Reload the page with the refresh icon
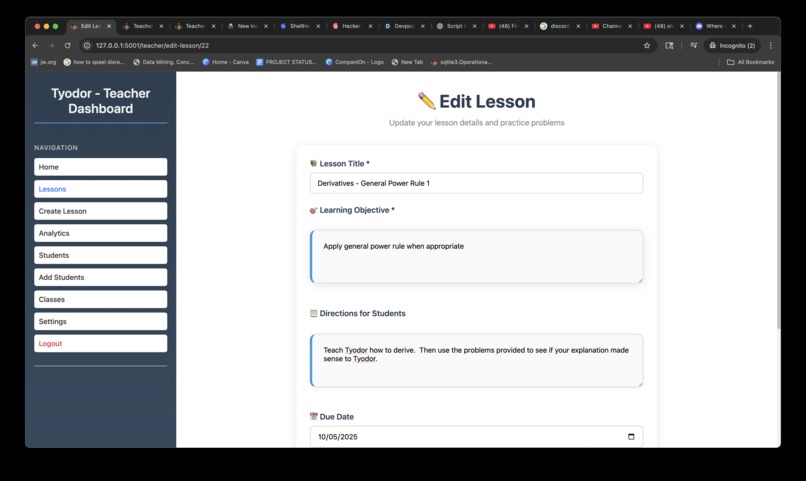This screenshot has width=806, height=481. point(67,45)
